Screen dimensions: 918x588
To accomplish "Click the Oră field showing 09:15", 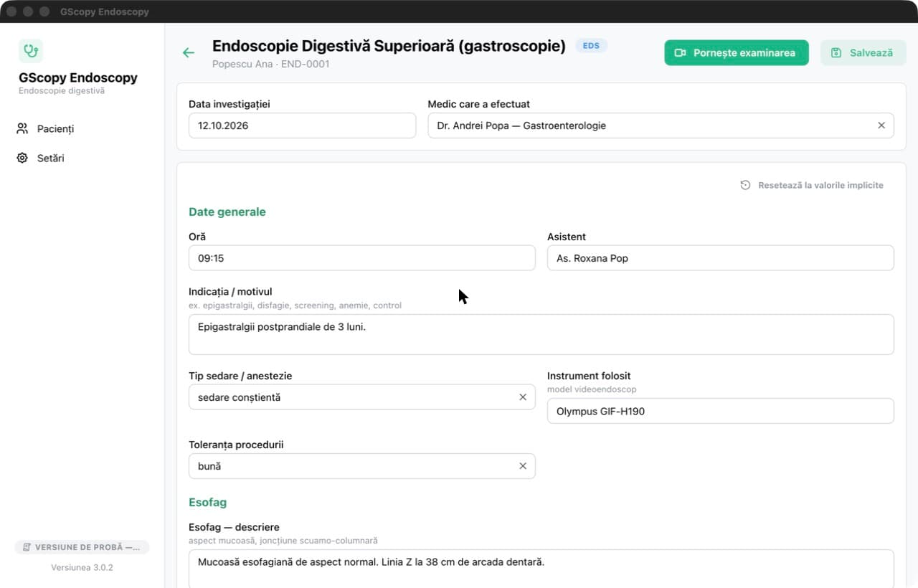I will 361,258.
